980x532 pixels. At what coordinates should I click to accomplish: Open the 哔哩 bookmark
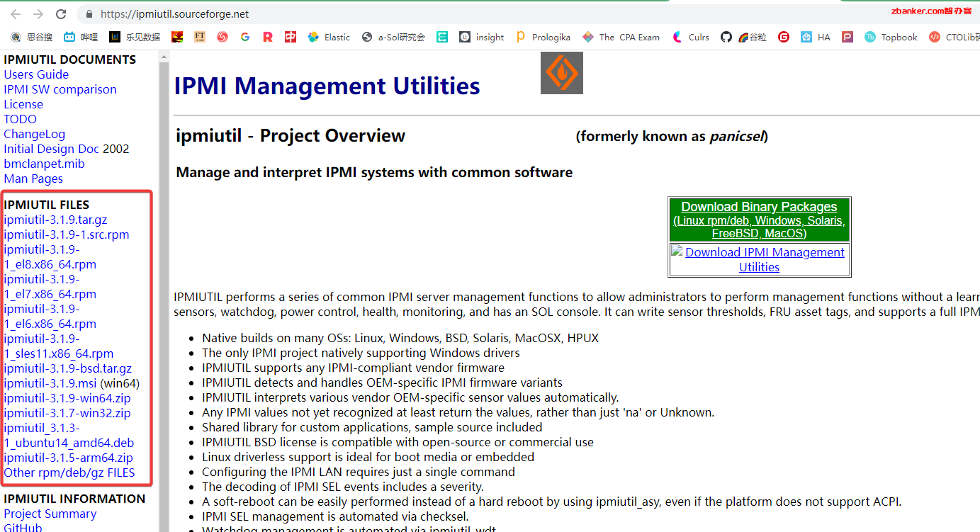click(x=81, y=37)
